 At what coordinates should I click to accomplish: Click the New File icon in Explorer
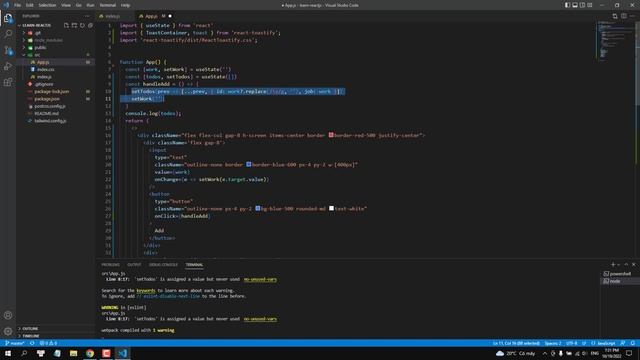67,25
